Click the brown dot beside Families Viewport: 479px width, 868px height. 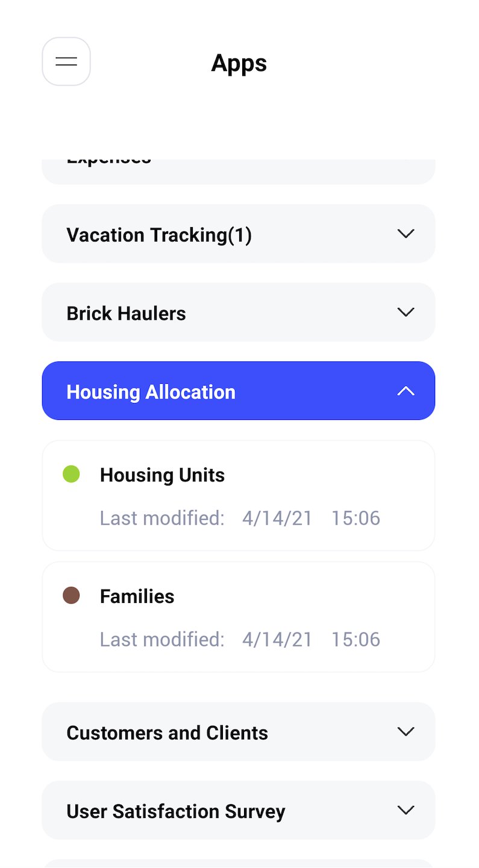(x=71, y=596)
